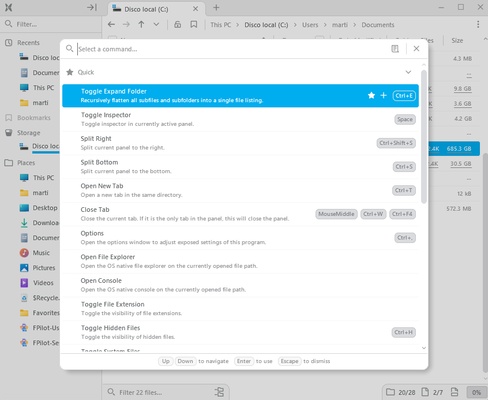Add a new tab with plus button
488x400 pixels.
pyautogui.click(x=216, y=8)
